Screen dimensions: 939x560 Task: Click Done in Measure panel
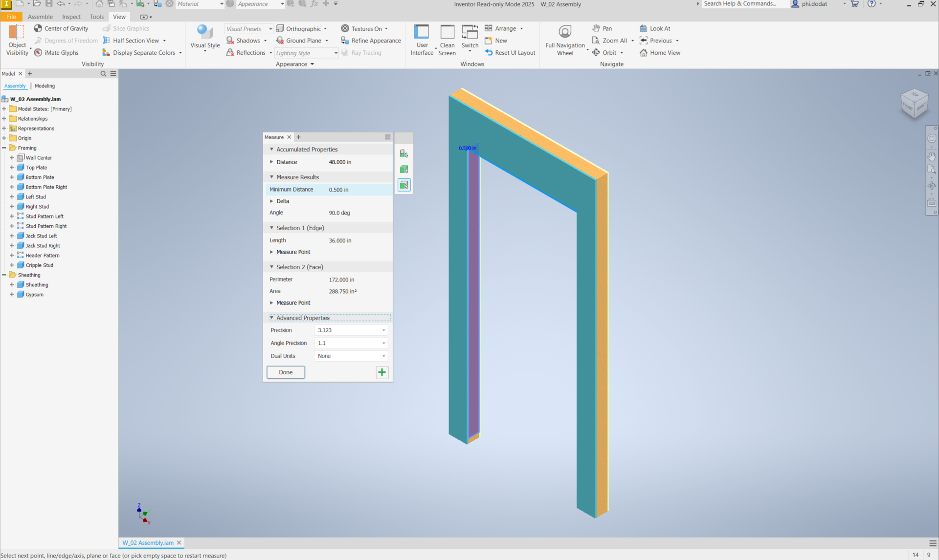point(286,372)
